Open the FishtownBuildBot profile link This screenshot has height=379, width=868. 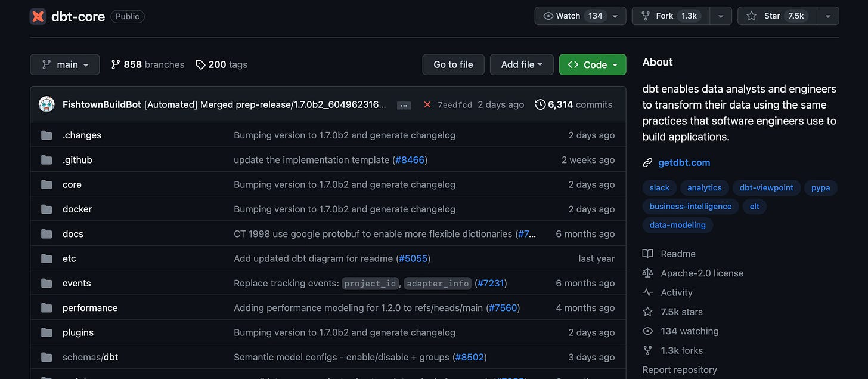tap(102, 104)
